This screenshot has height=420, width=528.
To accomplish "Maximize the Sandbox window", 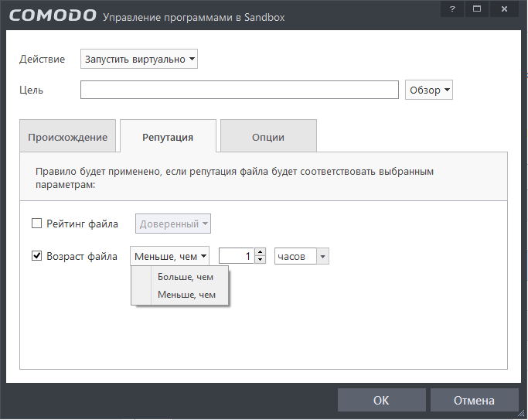I will click(x=477, y=8).
